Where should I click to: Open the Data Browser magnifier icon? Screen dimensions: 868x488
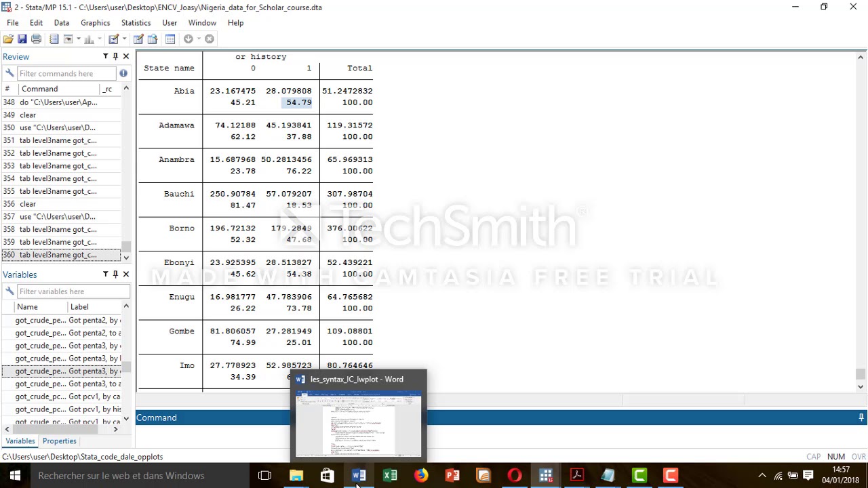tap(153, 39)
